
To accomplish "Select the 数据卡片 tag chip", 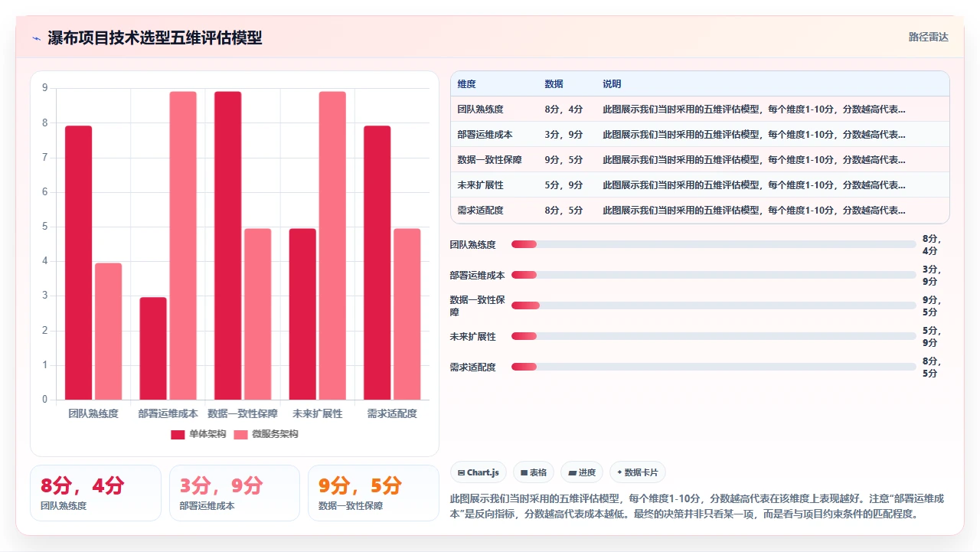I will [638, 472].
